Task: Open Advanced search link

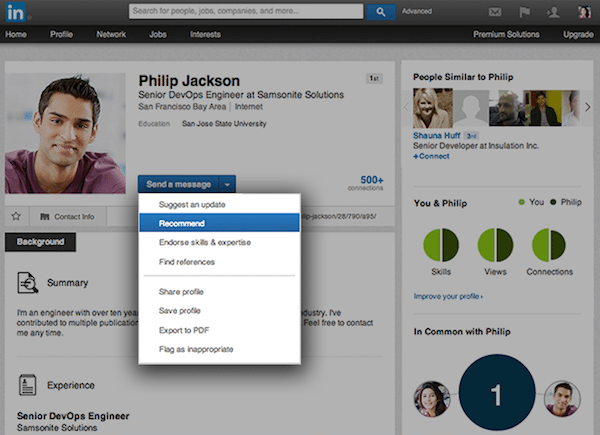Action: [x=417, y=11]
